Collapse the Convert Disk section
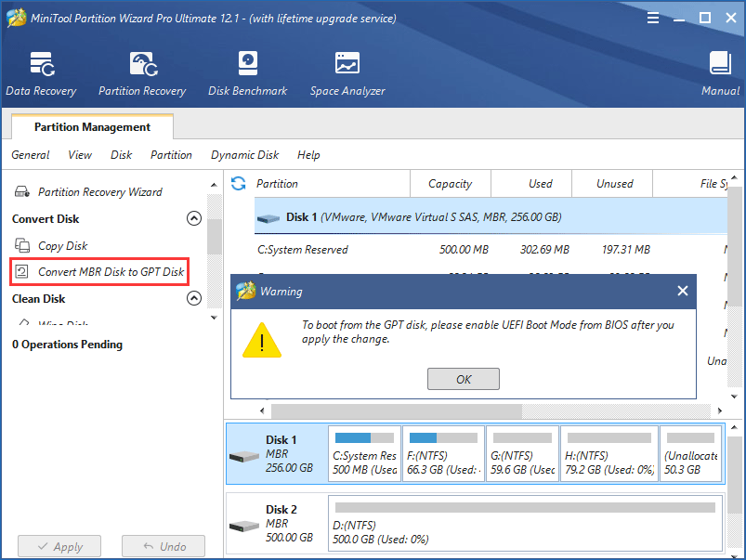The width and height of the screenshot is (746, 560). pyautogui.click(x=194, y=219)
